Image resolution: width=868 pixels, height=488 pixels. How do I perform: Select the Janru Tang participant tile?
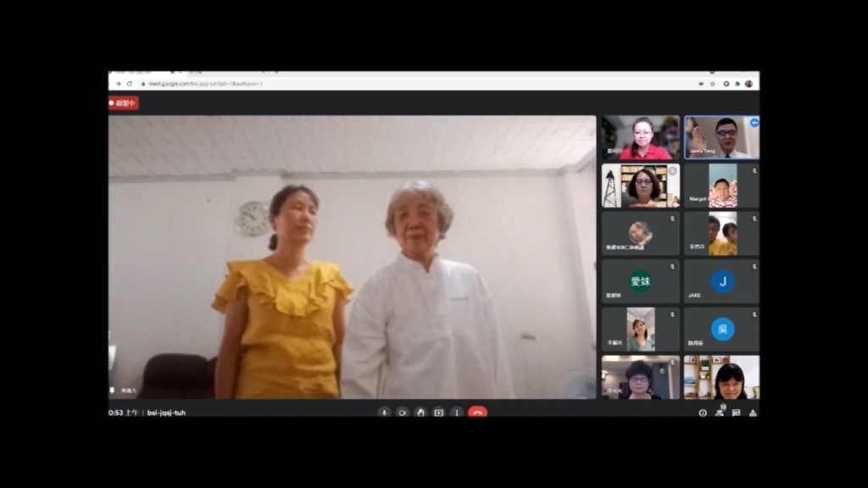[722, 137]
